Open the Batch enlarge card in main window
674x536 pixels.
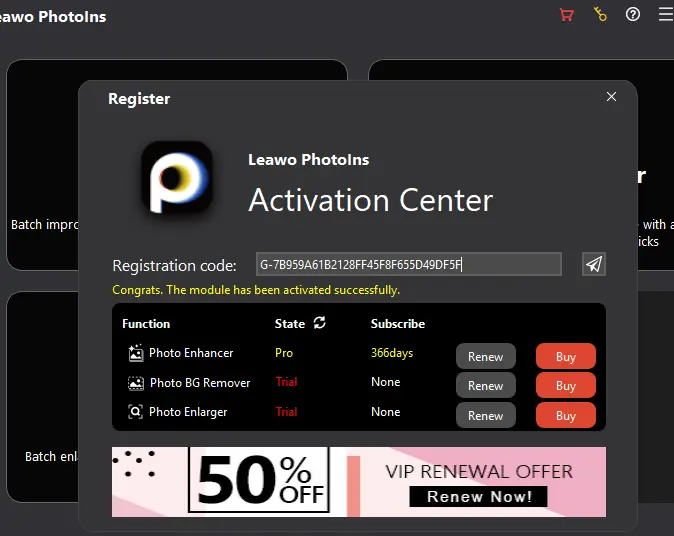(x=42, y=397)
